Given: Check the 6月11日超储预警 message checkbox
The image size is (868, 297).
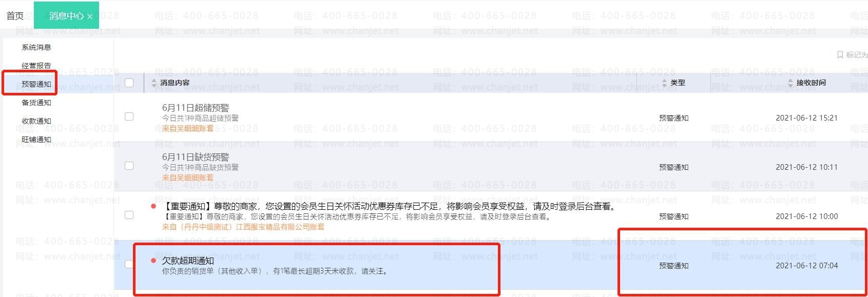Looking at the screenshot, I should click(x=129, y=116).
